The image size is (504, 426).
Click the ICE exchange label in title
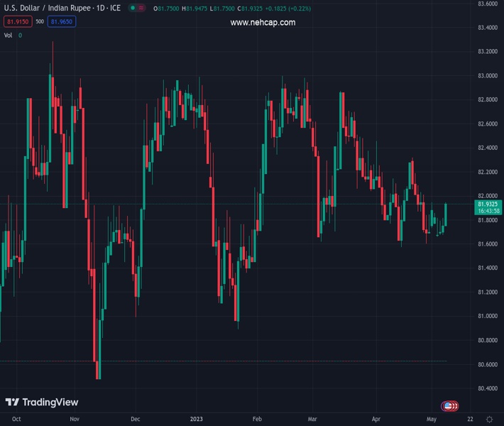[115, 8]
